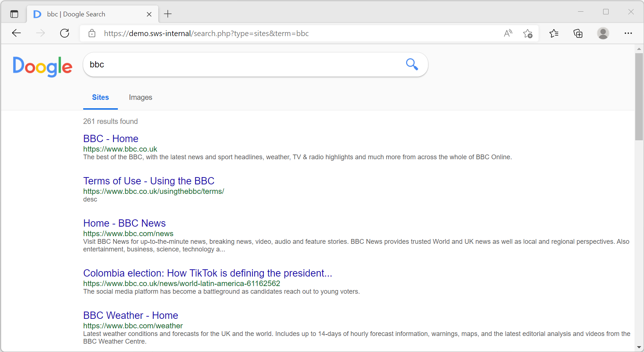Screen dimensions: 644x352
Task: Click the forward navigation arrow
Action: point(41,33)
